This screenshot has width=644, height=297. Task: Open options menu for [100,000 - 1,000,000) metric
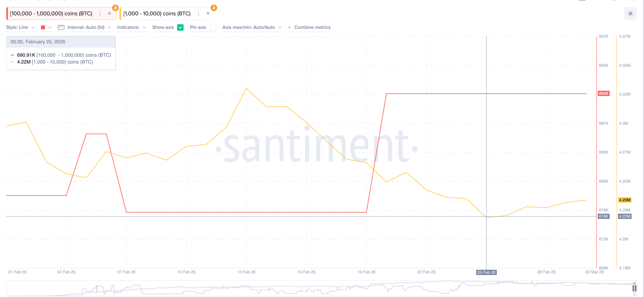coord(100,14)
